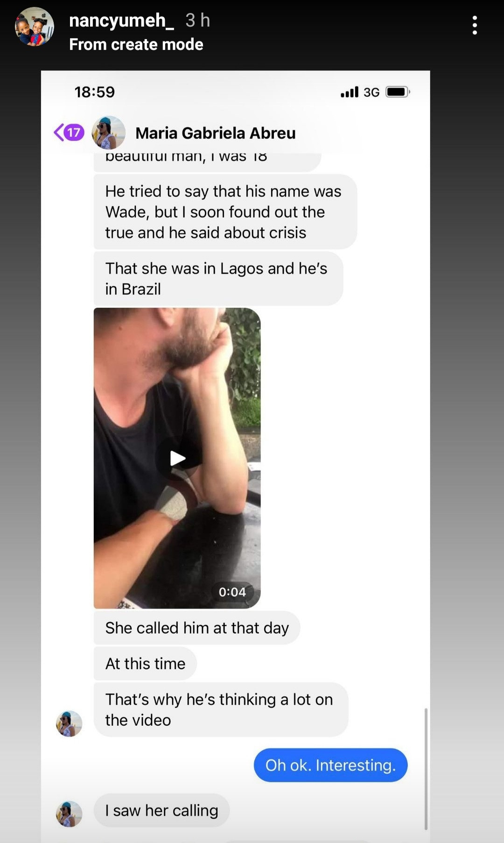The width and height of the screenshot is (504, 843).
Task: Play the 0:04 video message
Action: pos(177,458)
